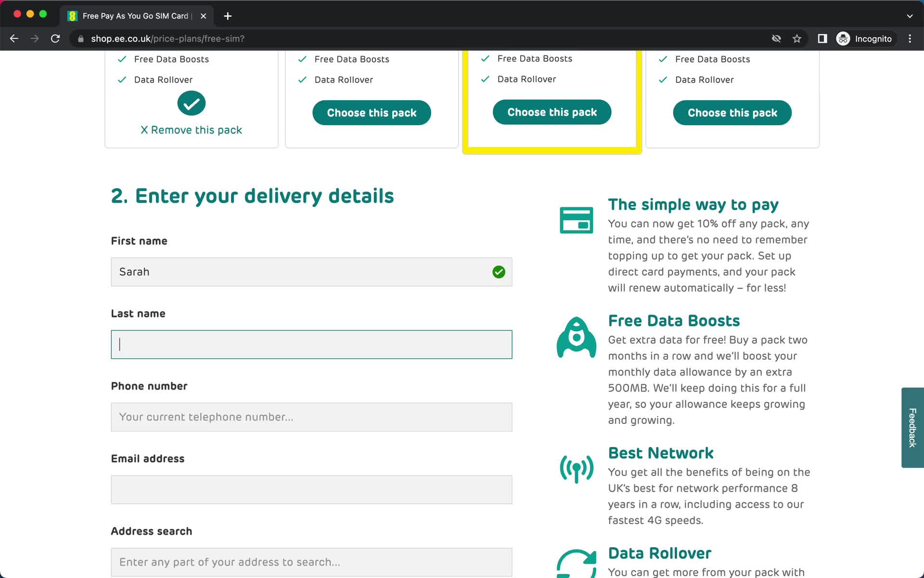924x578 pixels.
Task: Expand address search dropdown field
Action: click(311, 562)
